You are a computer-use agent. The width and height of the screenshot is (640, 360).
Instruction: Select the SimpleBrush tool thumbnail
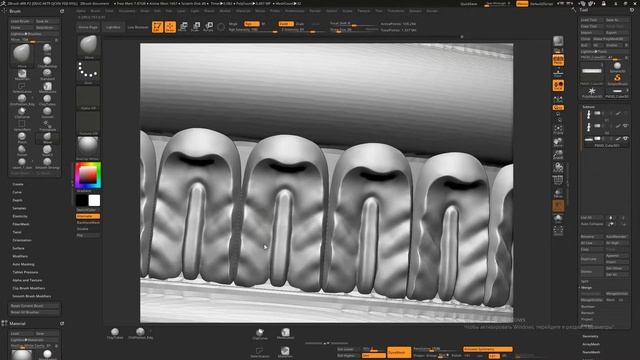pos(617,79)
